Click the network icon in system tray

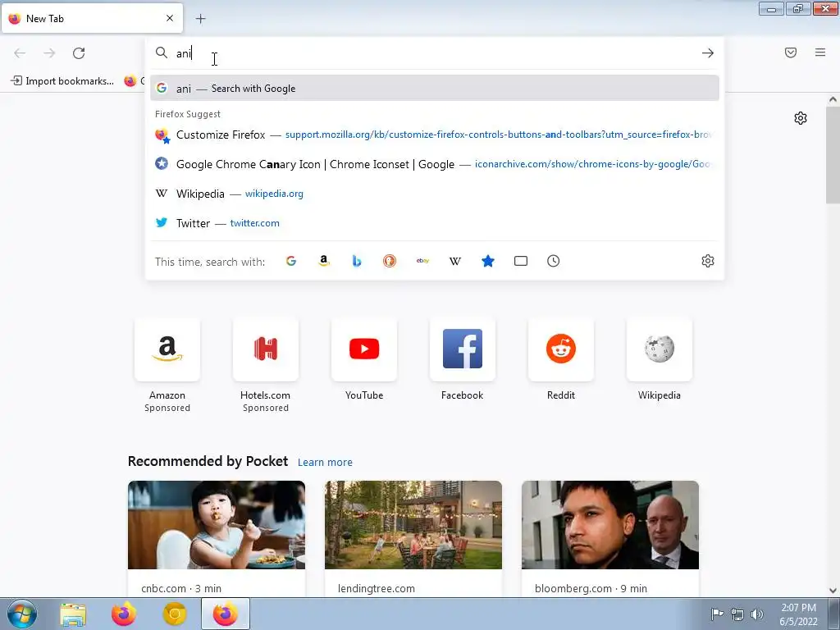737,614
